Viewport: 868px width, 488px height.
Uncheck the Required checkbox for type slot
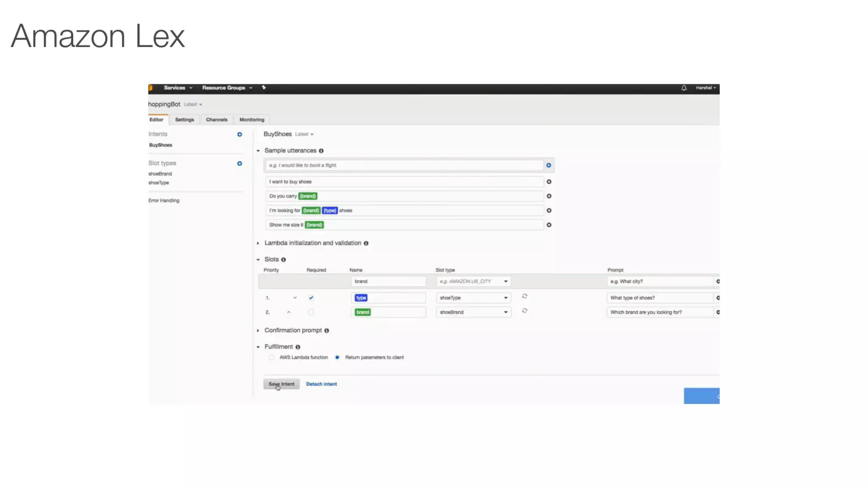tap(311, 298)
